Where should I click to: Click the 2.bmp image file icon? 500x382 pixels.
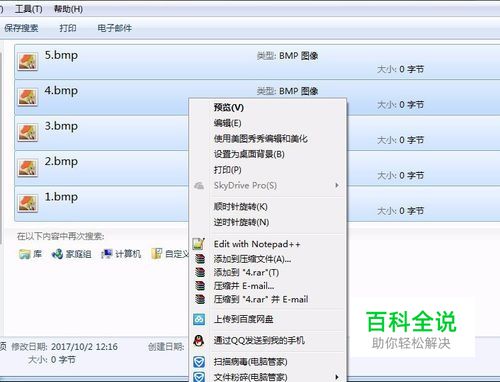pyautogui.click(x=28, y=168)
